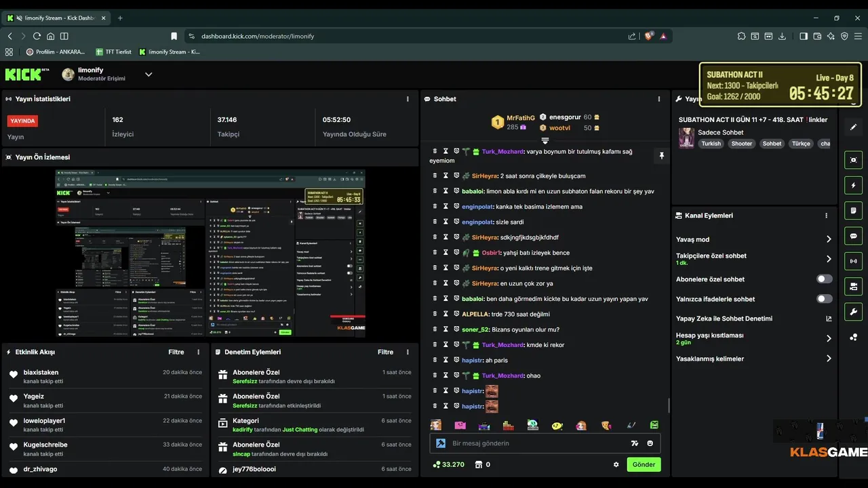Expand Takipçilere özel sohbet settings
Screen dimensions: 868x488
coord(829,259)
